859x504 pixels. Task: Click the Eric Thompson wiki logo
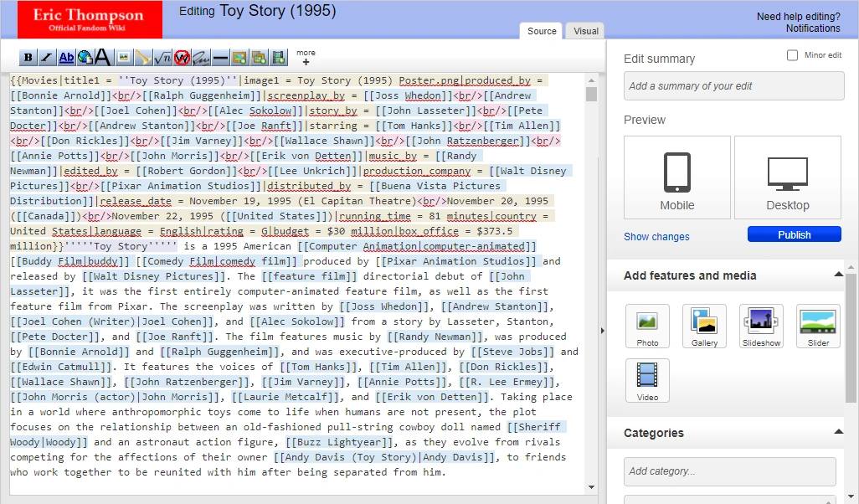coord(90,20)
